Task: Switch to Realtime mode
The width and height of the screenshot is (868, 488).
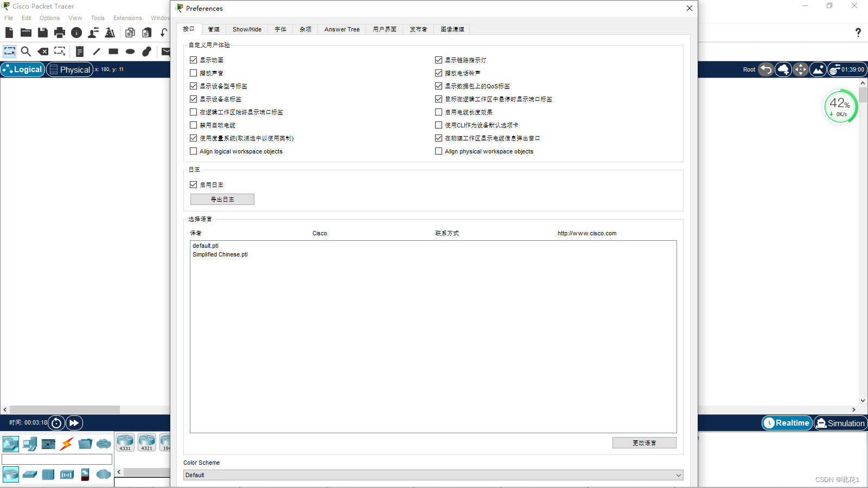Action: point(787,423)
